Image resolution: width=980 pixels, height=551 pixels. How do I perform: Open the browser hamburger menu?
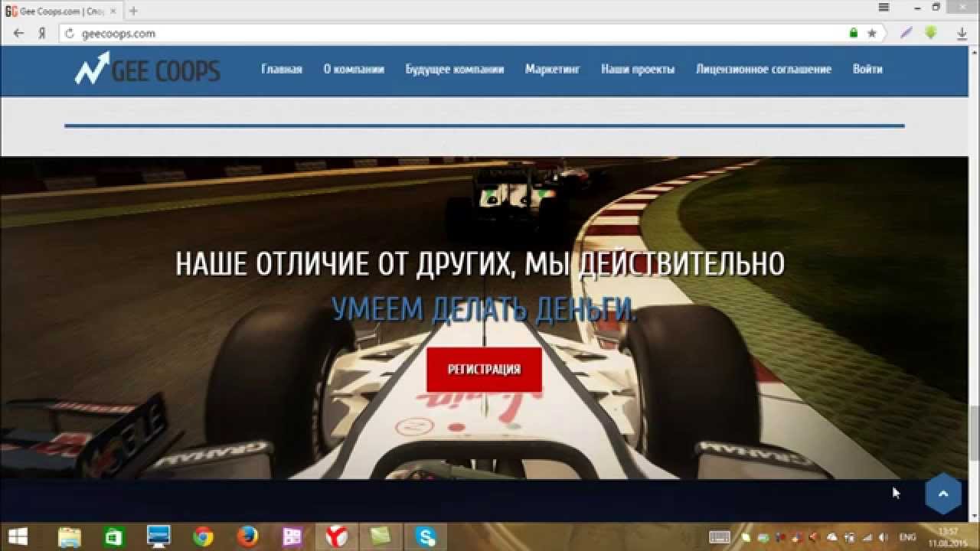point(884,7)
